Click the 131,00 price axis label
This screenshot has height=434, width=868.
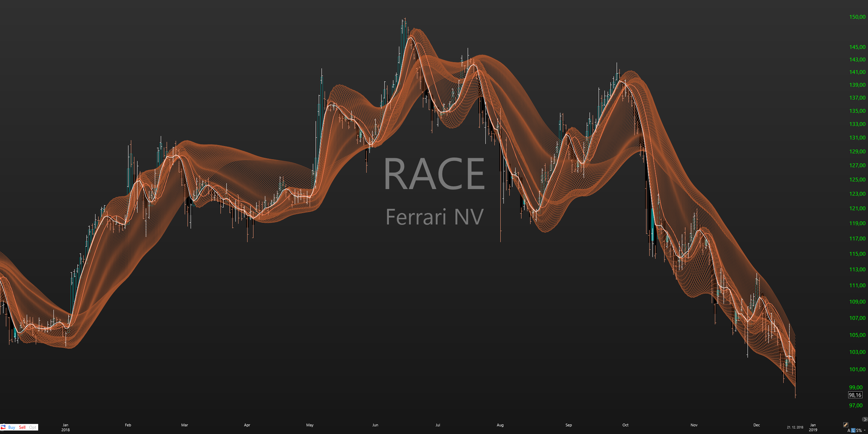click(857, 138)
